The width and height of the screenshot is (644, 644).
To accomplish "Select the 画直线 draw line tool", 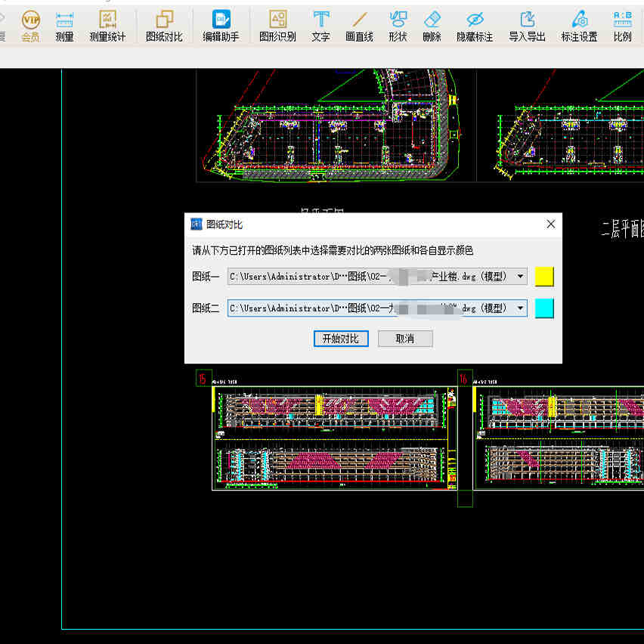I will coord(359,26).
